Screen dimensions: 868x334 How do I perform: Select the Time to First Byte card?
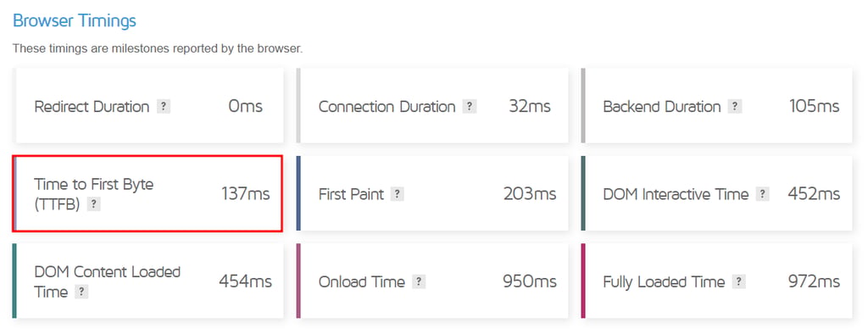pos(147,193)
